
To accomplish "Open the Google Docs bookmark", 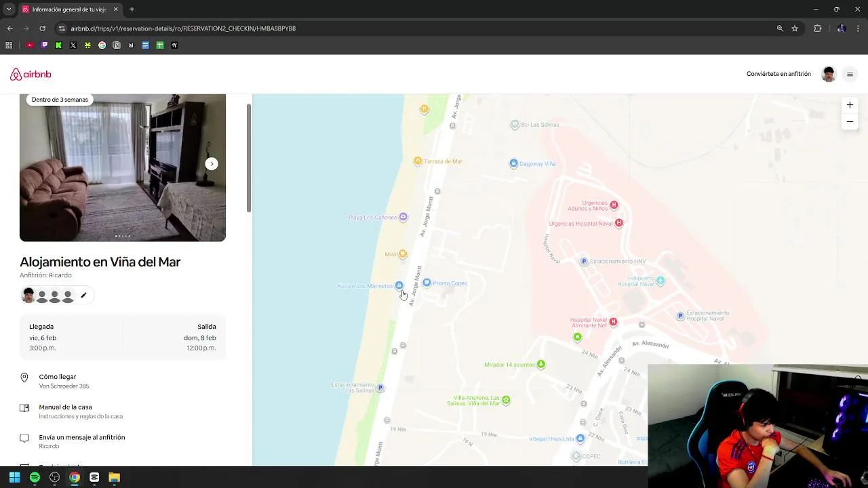I will coord(145,45).
